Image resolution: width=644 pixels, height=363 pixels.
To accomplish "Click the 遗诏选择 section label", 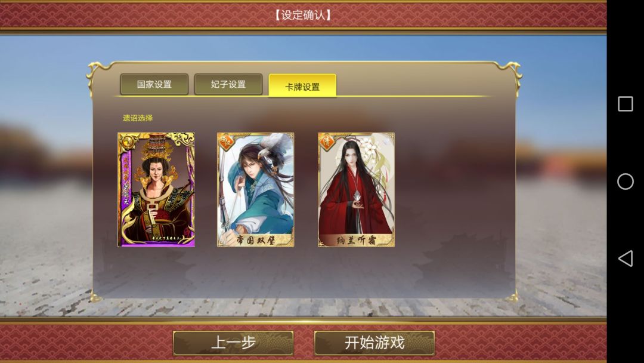I will coord(138,118).
